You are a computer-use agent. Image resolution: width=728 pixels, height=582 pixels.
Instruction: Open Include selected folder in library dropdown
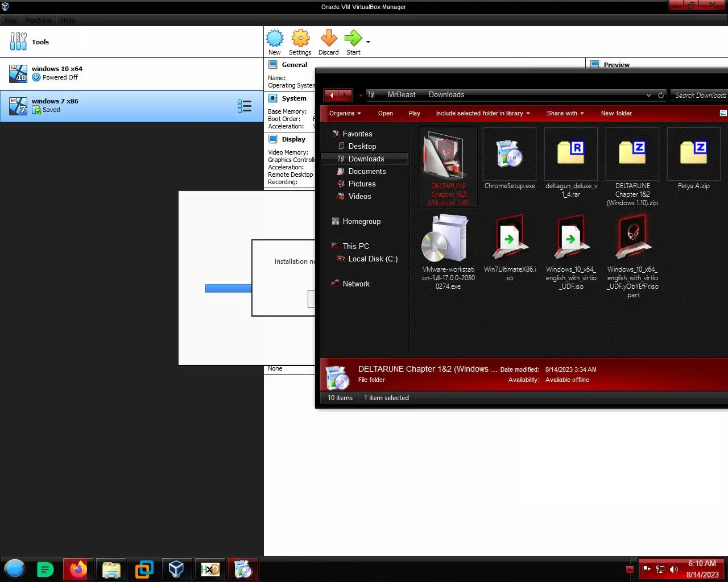[483, 113]
